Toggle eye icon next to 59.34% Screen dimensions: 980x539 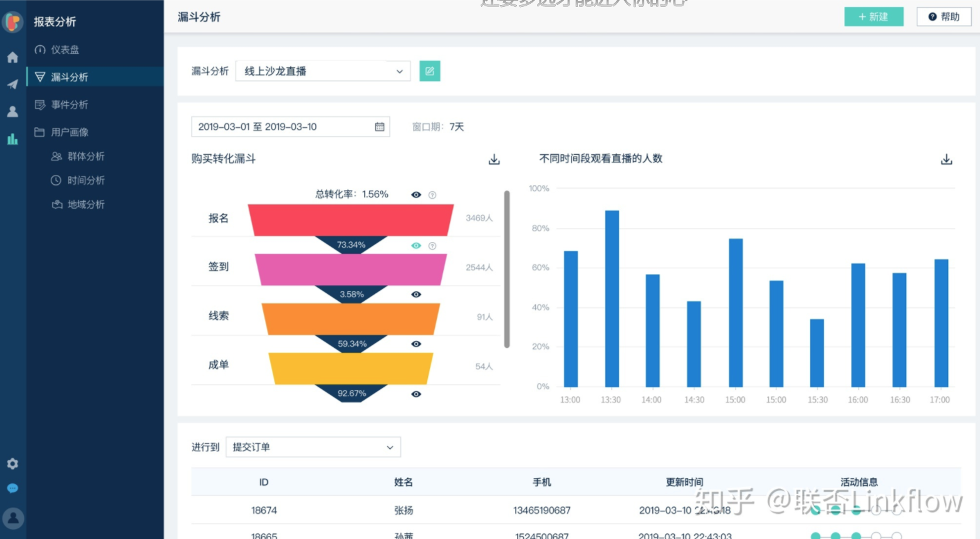click(x=416, y=344)
